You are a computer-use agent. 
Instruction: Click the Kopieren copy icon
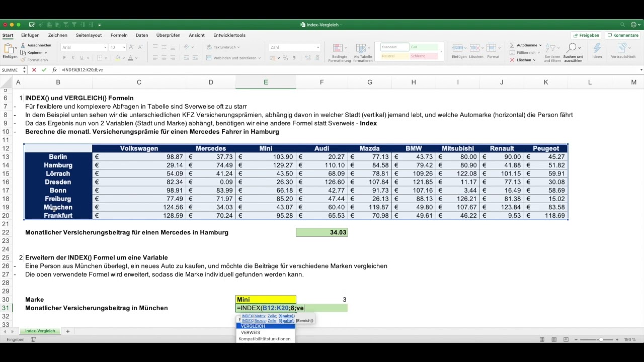[23, 52]
